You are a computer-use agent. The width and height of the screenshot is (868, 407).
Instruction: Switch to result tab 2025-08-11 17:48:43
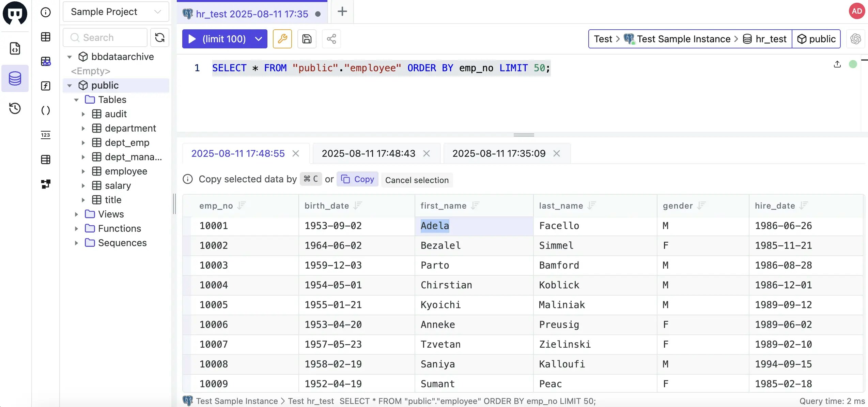tap(368, 153)
